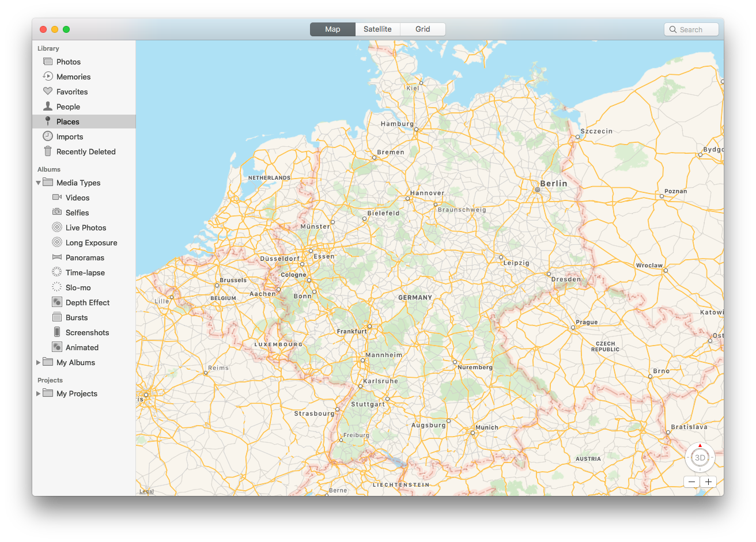The height and width of the screenshot is (542, 756).
Task: Switch to the Satellite view tab
Action: (377, 29)
